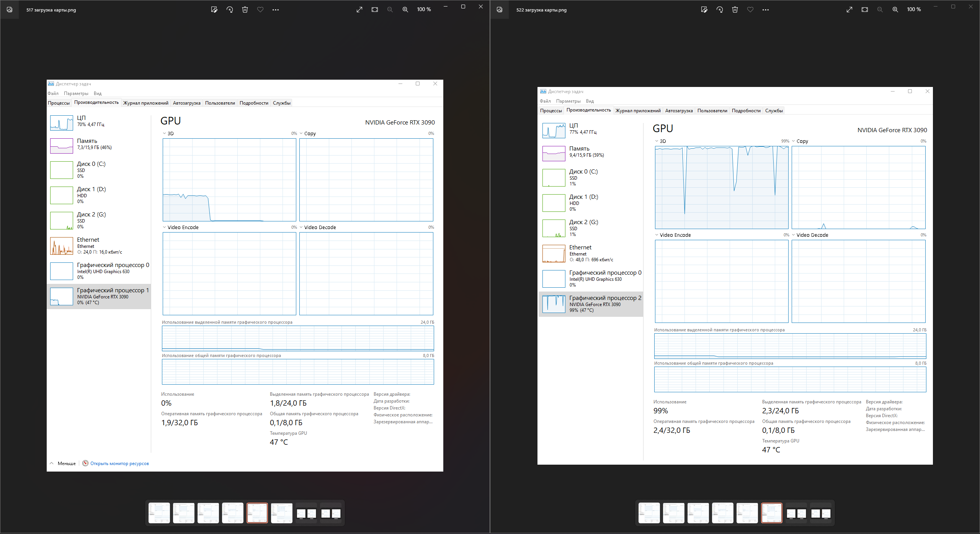Click the 100 % zoom level in 522 window

914,10
